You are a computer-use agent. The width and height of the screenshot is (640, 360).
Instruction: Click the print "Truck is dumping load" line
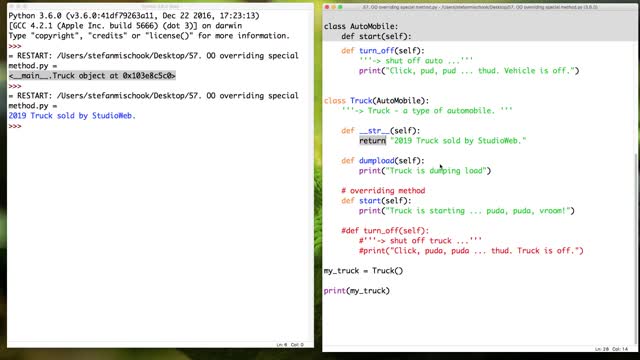pyautogui.click(x=425, y=171)
